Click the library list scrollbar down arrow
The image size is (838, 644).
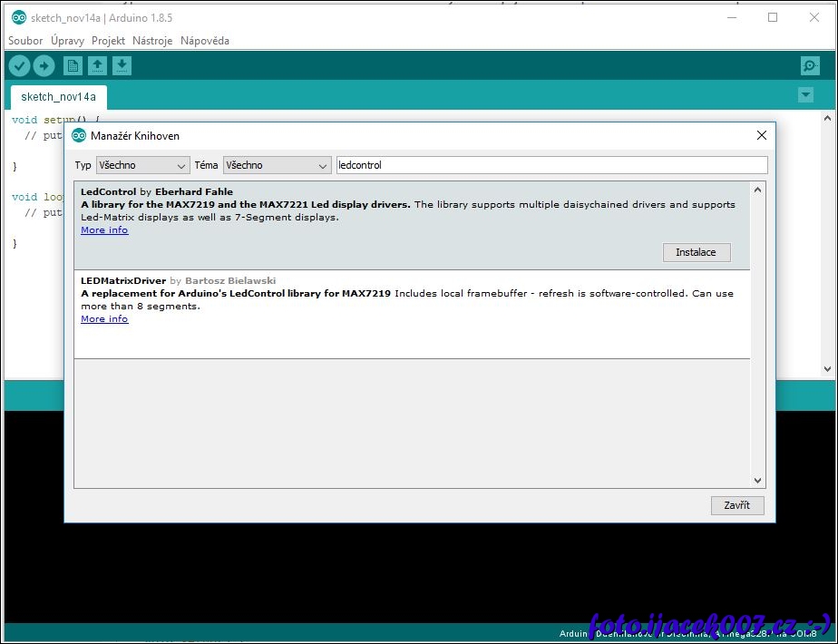click(x=758, y=481)
